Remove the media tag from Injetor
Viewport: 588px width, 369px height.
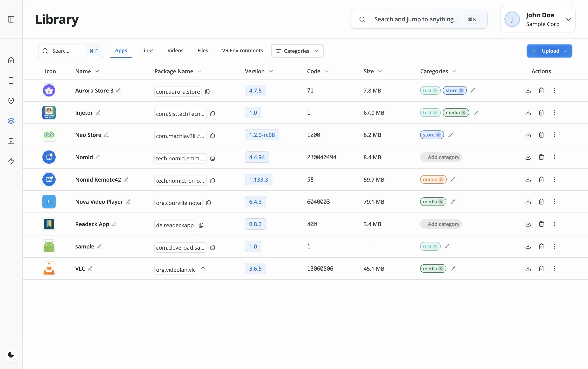[x=463, y=113]
